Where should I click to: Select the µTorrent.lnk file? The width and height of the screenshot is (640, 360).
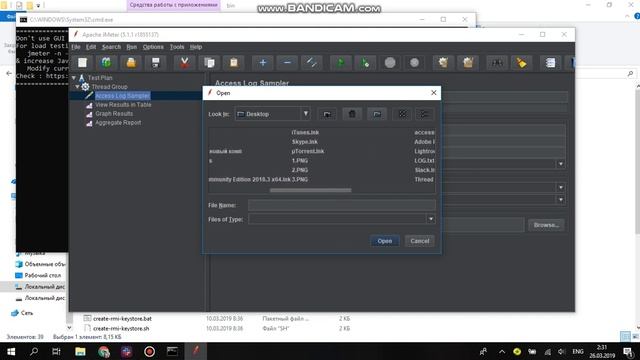pyautogui.click(x=308, y=151)
